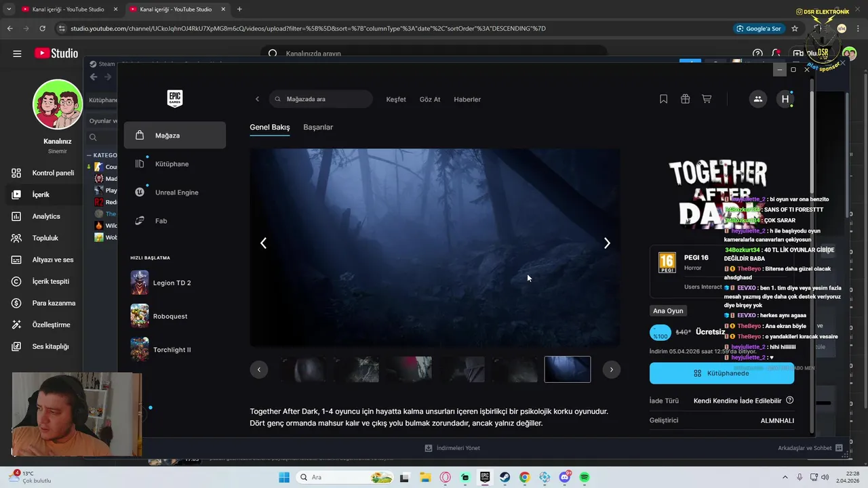Select the highlighted blue forest thumbnail
This screenshot has height=488, width=868.
point(568,369)
